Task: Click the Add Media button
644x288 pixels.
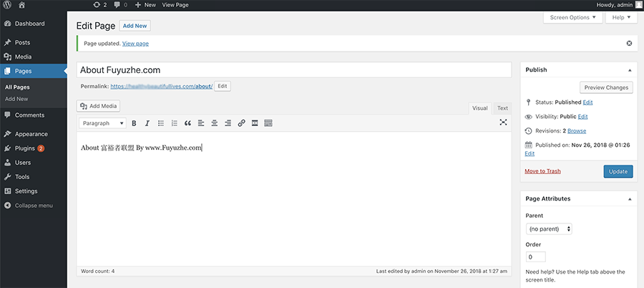Action: coord(99,106)
